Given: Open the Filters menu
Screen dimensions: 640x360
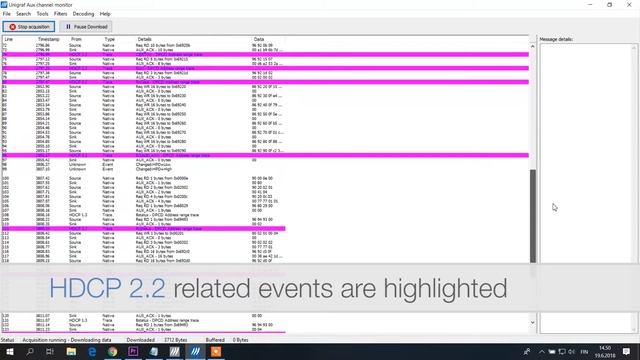Looking at the screenshot, I should 60,14.
